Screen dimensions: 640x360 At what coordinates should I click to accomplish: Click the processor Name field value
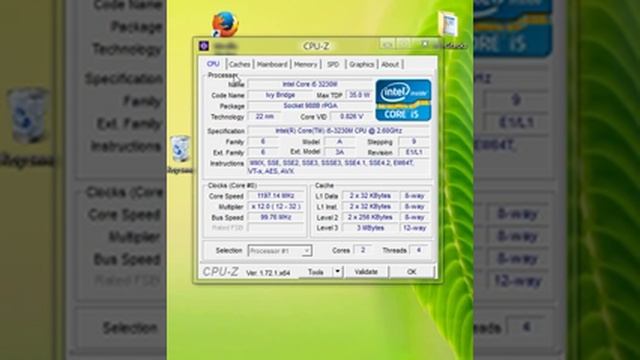click(x=310, y=84)
